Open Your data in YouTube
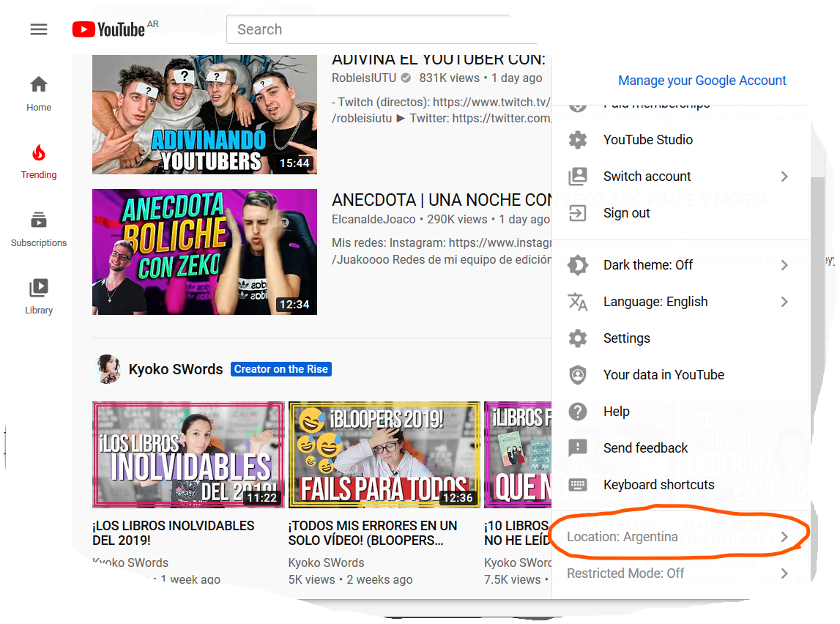 [x=680, y=375]
